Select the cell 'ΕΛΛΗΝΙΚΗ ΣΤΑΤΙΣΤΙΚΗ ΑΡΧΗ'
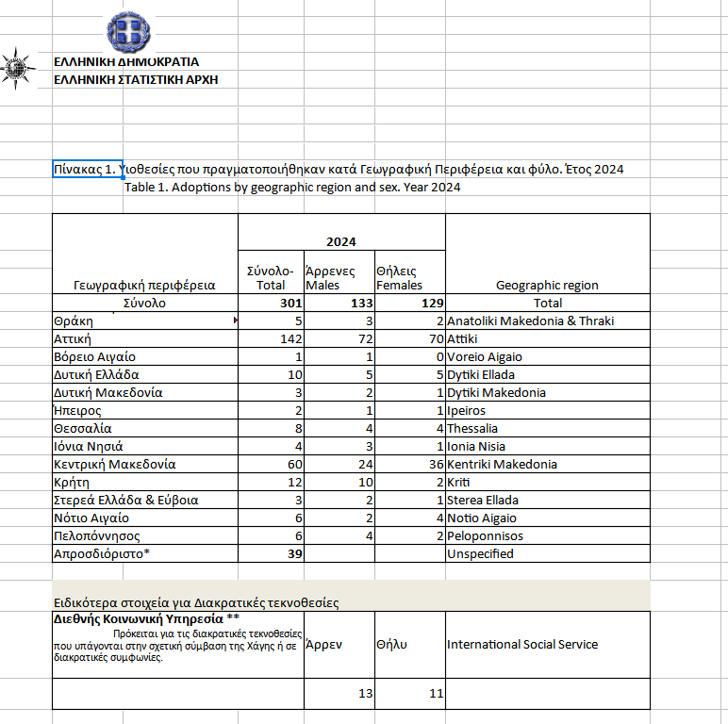Screen dimensions: 728x724 [136, 80]
